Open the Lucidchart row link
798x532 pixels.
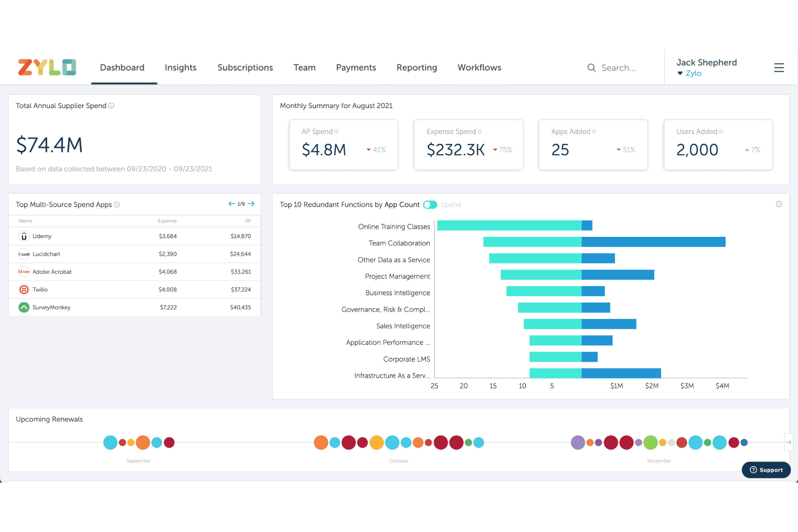46,254
